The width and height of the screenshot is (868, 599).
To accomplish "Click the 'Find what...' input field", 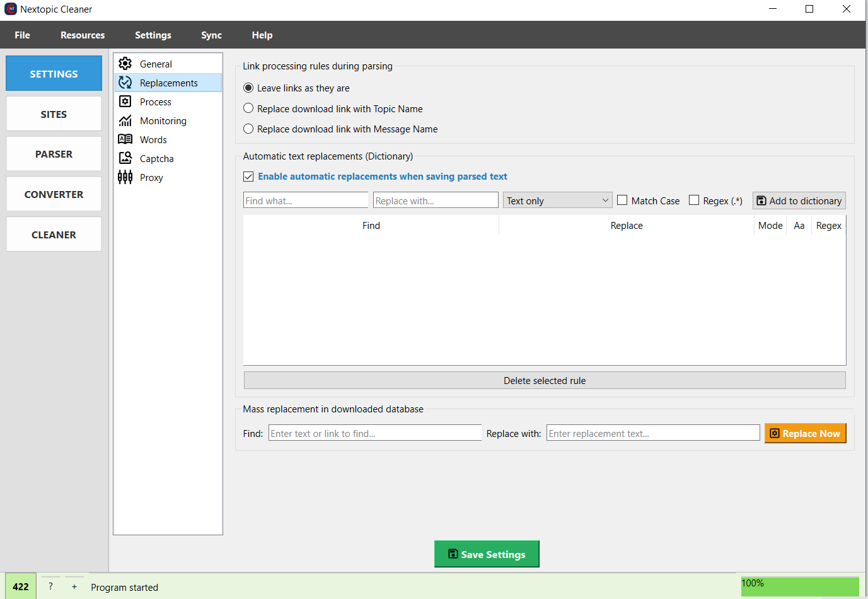I will click(x=306, y=201).
